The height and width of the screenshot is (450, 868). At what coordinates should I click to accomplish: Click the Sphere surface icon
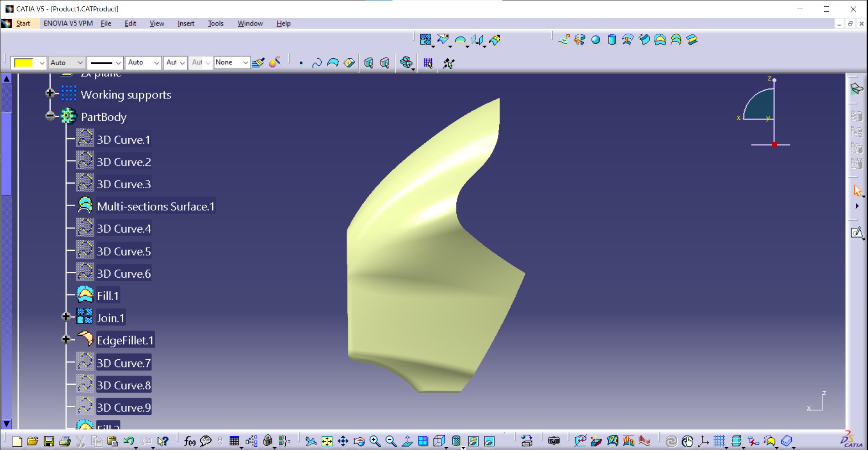click(x=596, y=40)
